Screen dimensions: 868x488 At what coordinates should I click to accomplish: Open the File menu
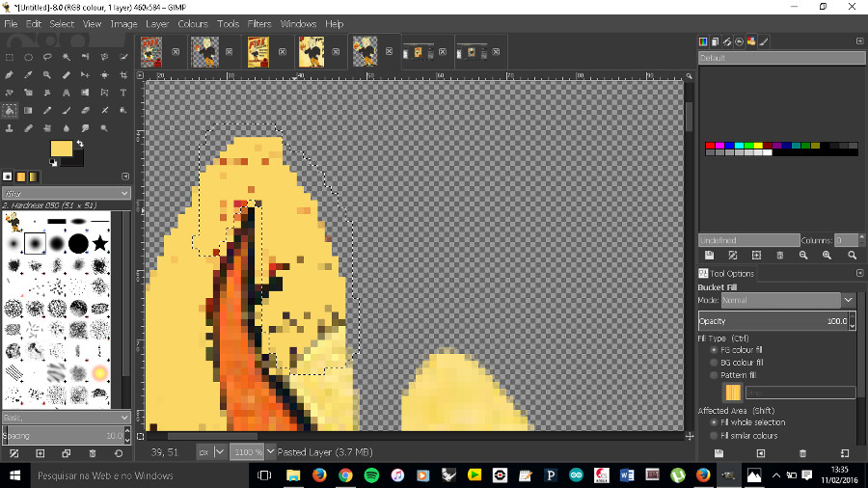click(11, 24)
